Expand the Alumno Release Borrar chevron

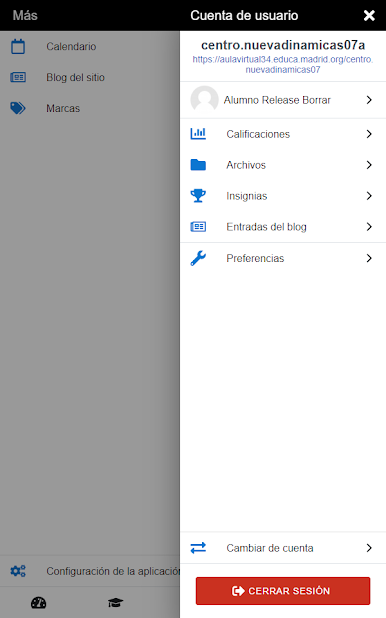pyautogui.click(x=369, y=100)
